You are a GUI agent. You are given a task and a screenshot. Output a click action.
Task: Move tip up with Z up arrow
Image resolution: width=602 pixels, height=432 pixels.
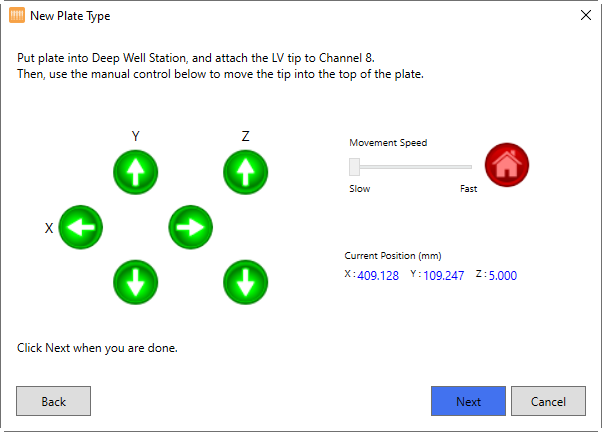(x=244, y=174)
